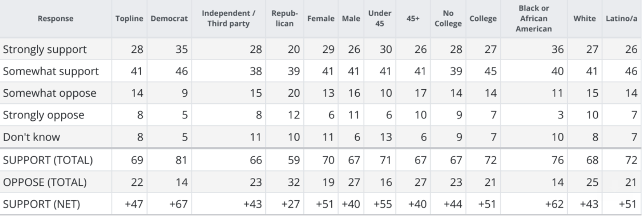Click the Independent / Third party header
Image resolution: width=644 pixels, height=218 pixels.
pyautogui.click(x=223, y=19)
